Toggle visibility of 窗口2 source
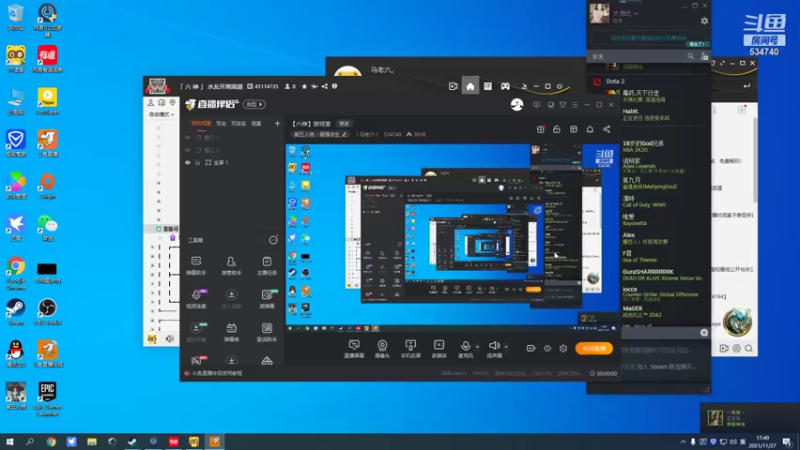 click(188, 150)
